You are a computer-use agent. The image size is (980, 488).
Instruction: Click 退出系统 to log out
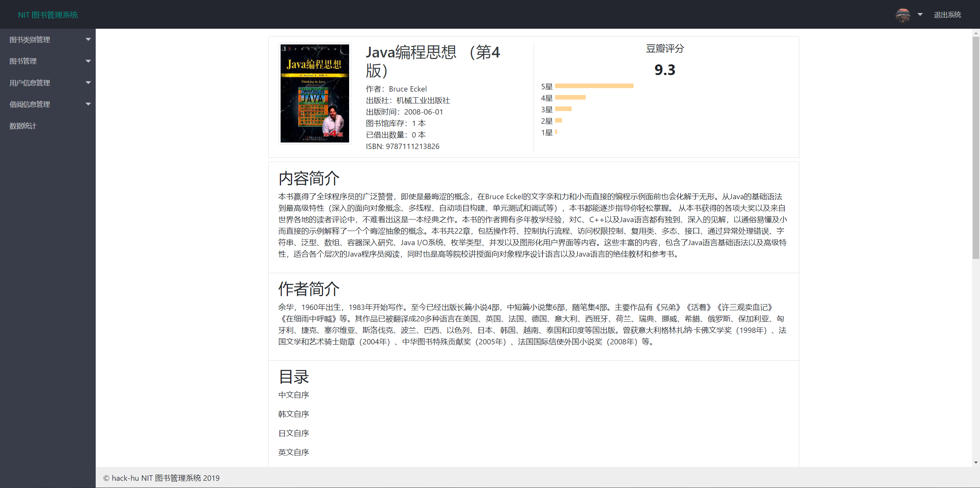[x=947, y=15]
